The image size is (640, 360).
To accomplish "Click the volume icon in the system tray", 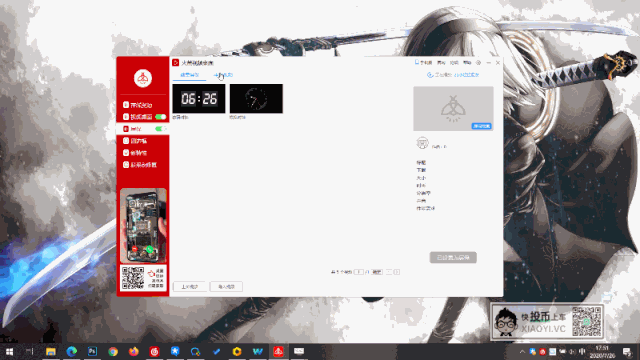I will click(572, 351).
